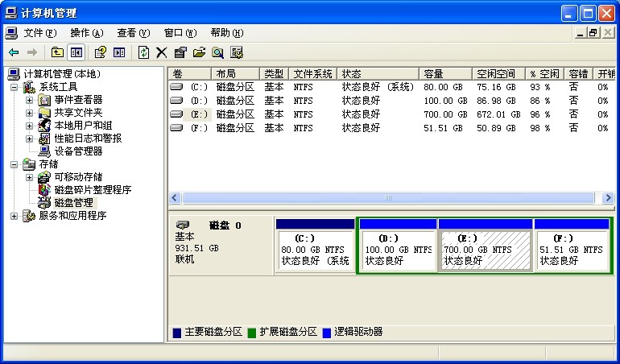Click the Forward arrow toolbar icon
Viewport: 620px width, 364px height.
pos(32,52)
